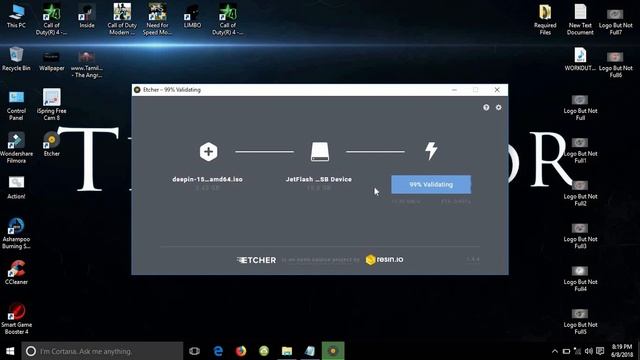The image size is (640, 360).
Task: Click the JetFlash ...SB Device label
Action: click(x=319, y=179)
